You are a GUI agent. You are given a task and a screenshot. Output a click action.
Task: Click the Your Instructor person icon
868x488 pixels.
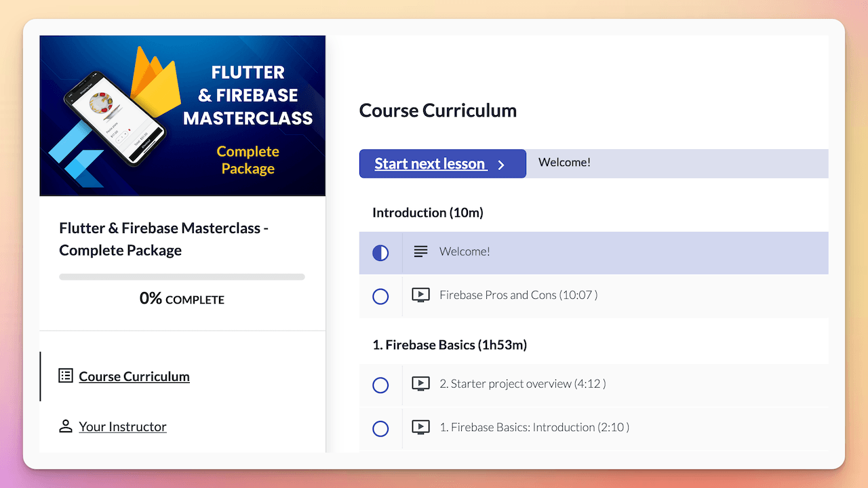[65, 426]
